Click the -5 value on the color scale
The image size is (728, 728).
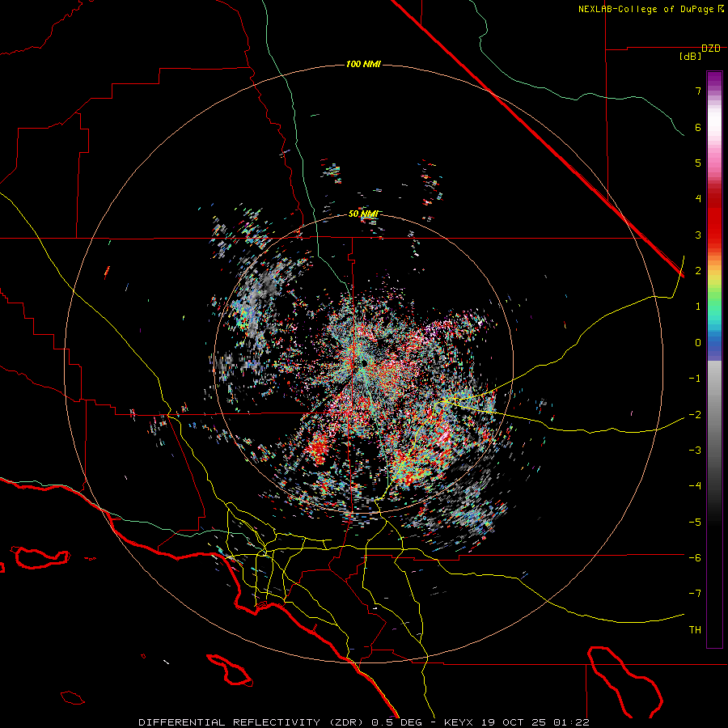[695, 523]
